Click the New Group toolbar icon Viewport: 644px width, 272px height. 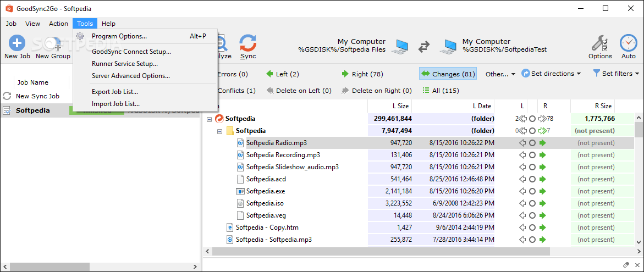53,43
